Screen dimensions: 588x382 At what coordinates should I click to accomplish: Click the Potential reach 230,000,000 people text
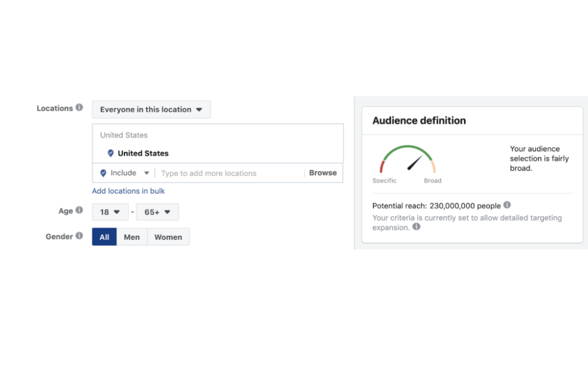tap(436, 206)
